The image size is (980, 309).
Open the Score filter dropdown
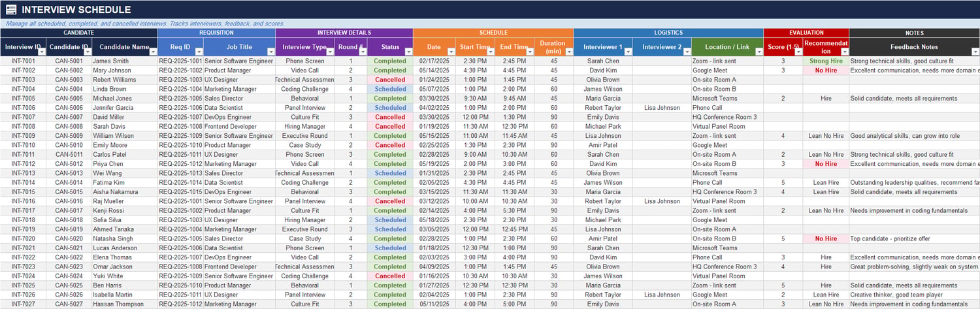pos(798,52)
